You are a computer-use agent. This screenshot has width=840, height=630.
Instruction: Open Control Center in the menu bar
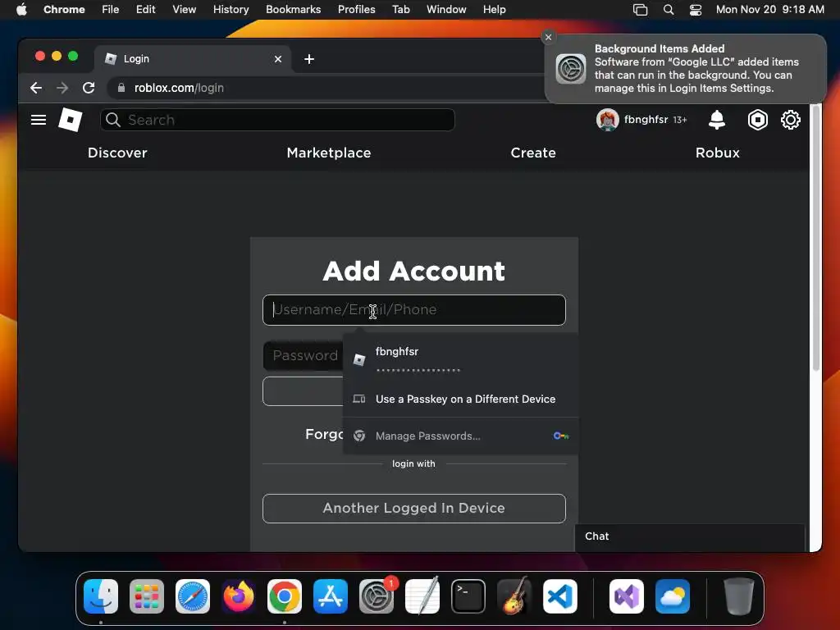[696, 10]
